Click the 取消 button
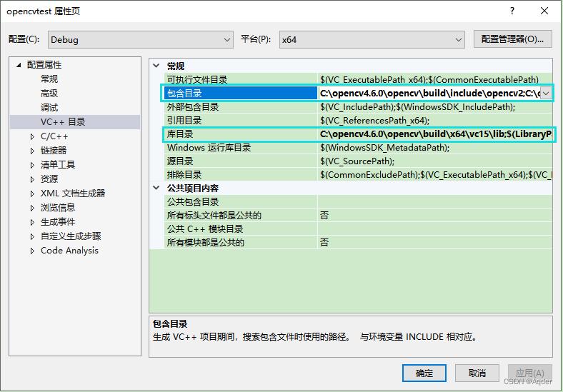This screenshot has width=563, height=392. pos(477,373)
